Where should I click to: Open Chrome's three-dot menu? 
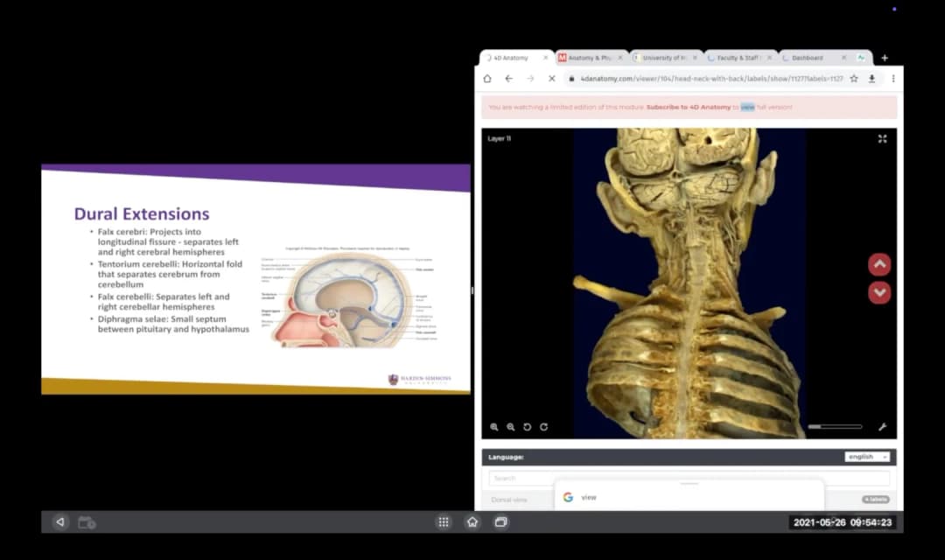(x=892, y=79)
